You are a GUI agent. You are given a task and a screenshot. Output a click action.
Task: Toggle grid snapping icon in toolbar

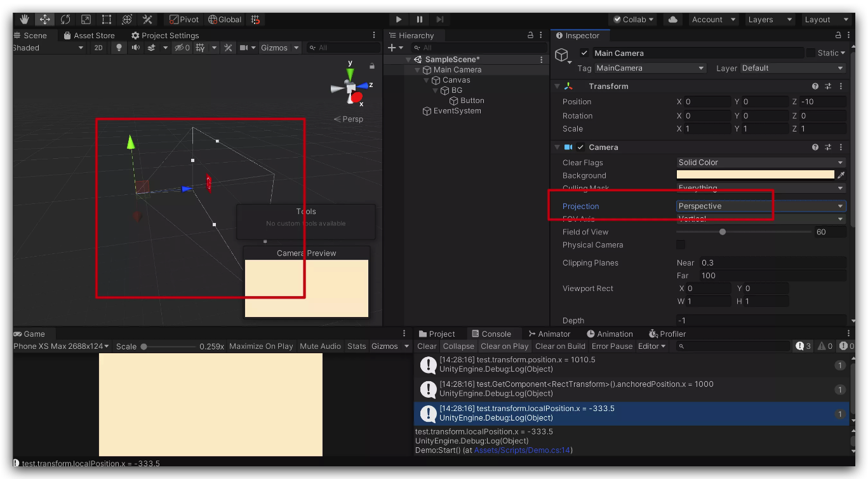255,20
